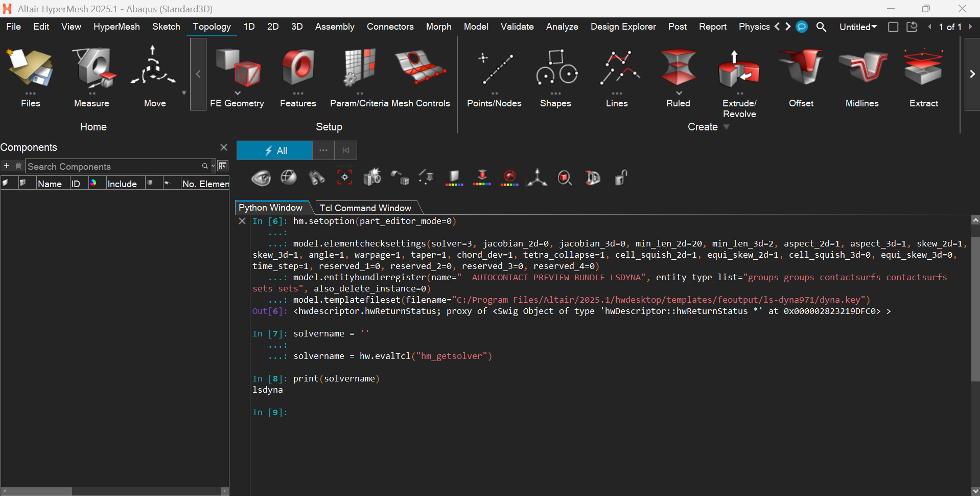This screenshot has height=496, width=980.
Task: Click in the Search Components field
Action: (x=114, y=166)
